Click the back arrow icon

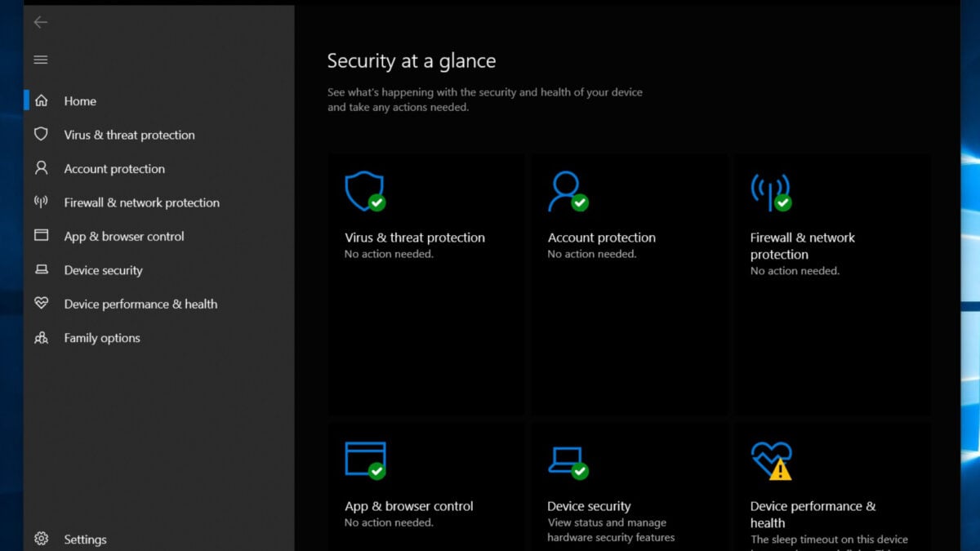point(41,23)
